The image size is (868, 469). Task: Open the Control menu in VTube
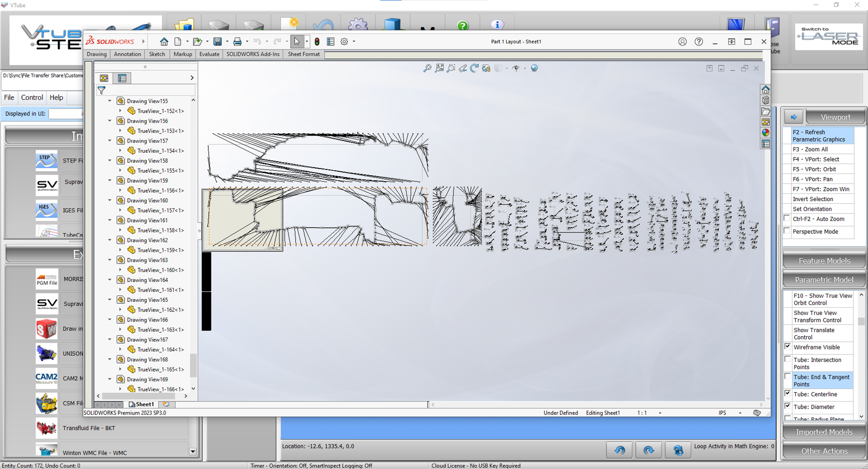coord(32,98)
